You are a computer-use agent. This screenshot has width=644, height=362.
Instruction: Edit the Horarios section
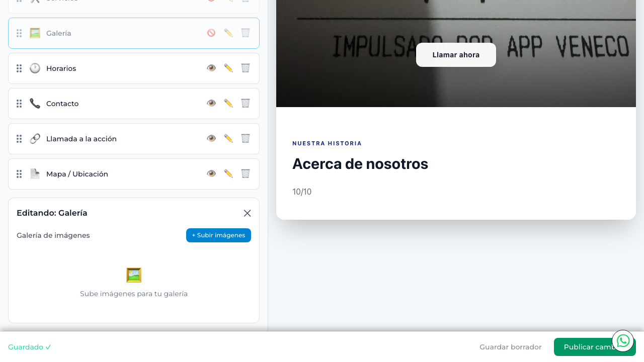pos(228,68)
